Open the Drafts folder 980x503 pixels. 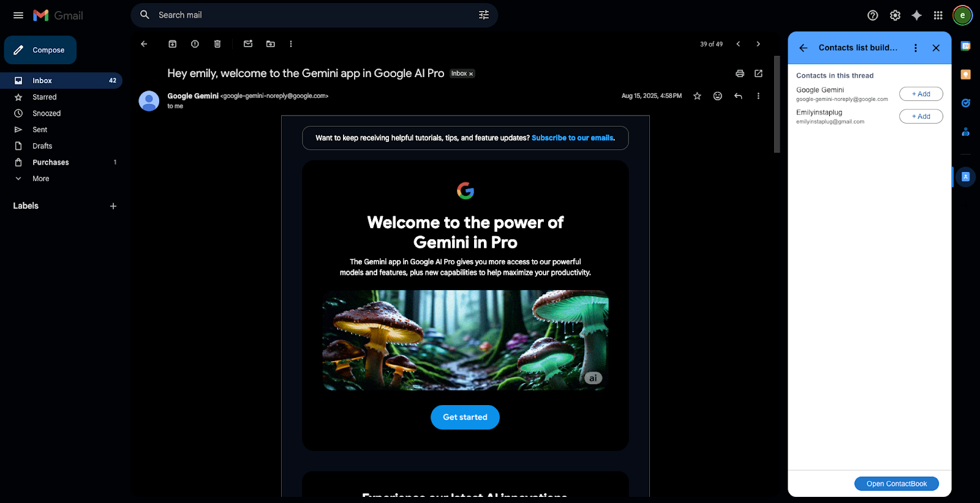61,146
